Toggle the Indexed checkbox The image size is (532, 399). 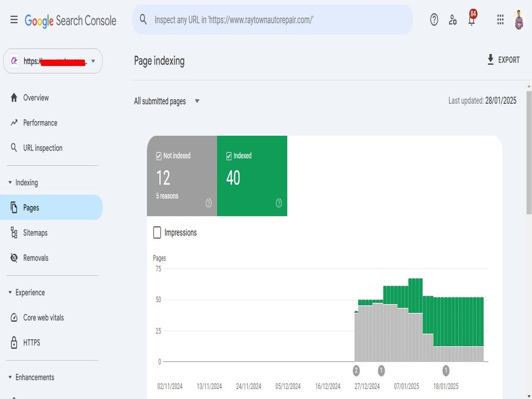(x=229, y=156)
